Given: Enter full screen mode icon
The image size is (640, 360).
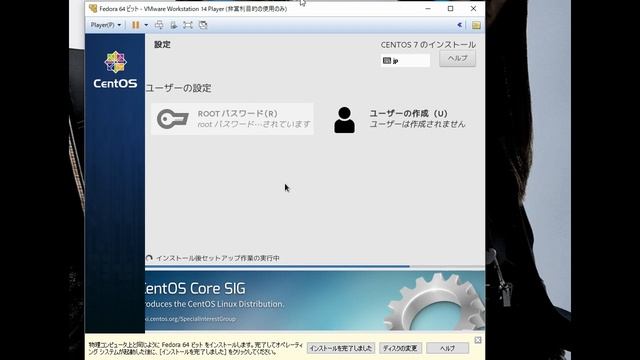Looking at the screenshot, I should pos(188,25).
